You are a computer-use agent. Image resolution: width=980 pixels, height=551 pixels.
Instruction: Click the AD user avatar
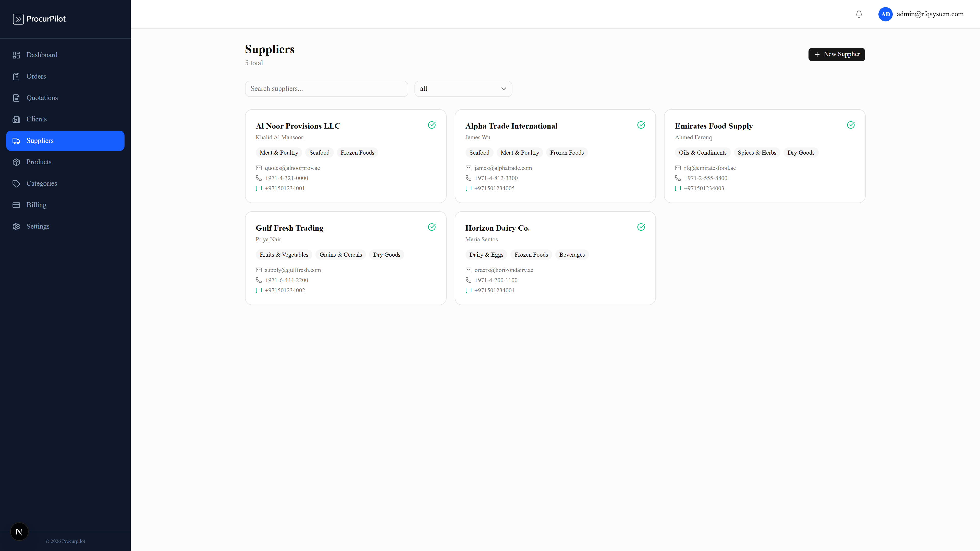[x=885, y=14]
